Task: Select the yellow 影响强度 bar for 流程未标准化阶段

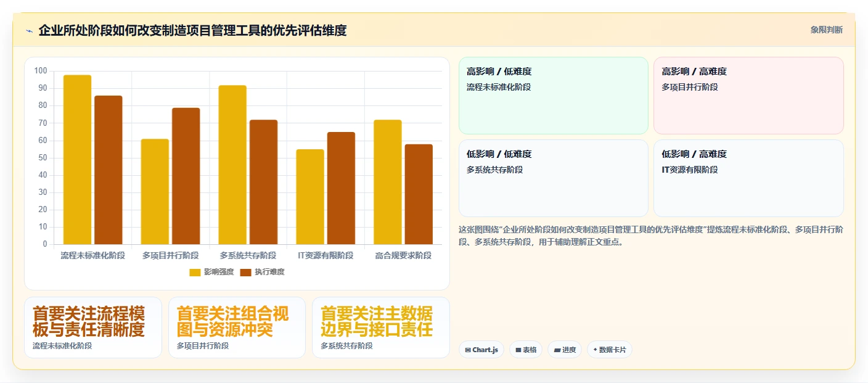Action: pyautogui.click(x=77, y=160)
